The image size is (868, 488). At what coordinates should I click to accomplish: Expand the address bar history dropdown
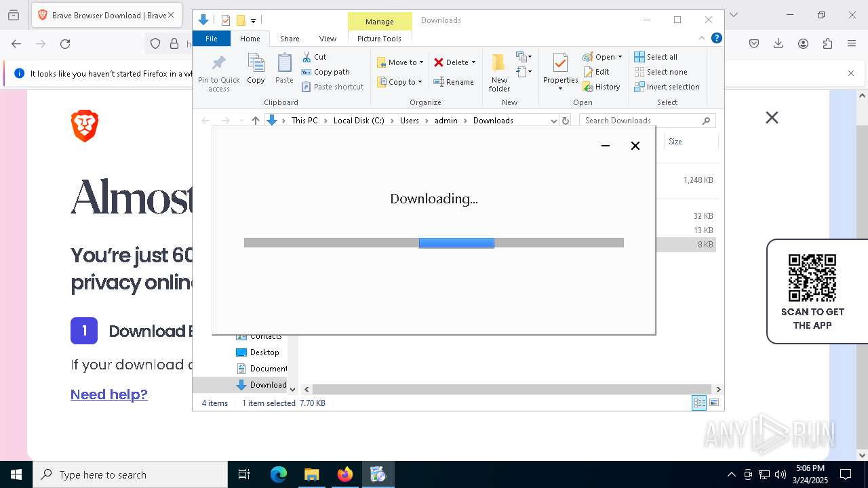553,121
